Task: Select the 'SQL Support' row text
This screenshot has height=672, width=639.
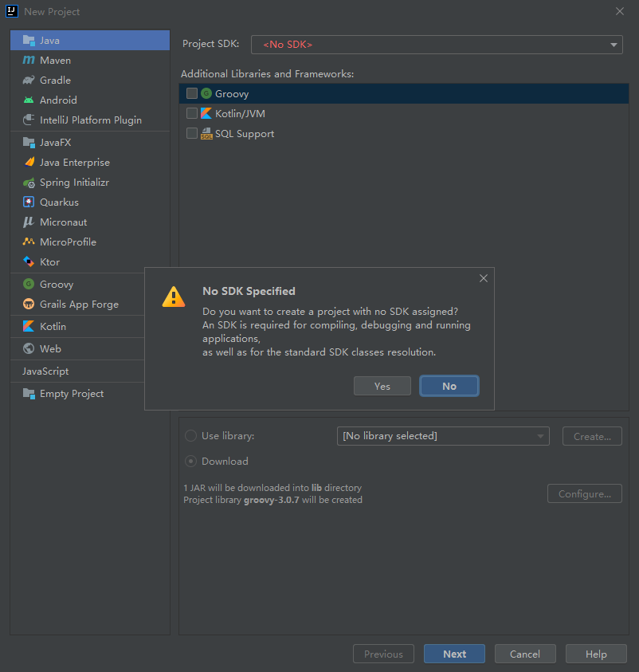Action: 245,134
